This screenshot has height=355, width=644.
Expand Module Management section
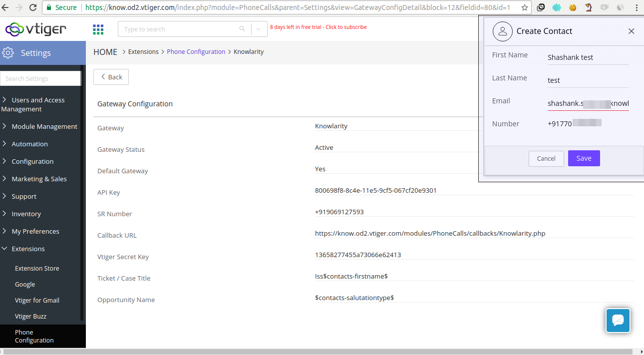click(40, 126)
